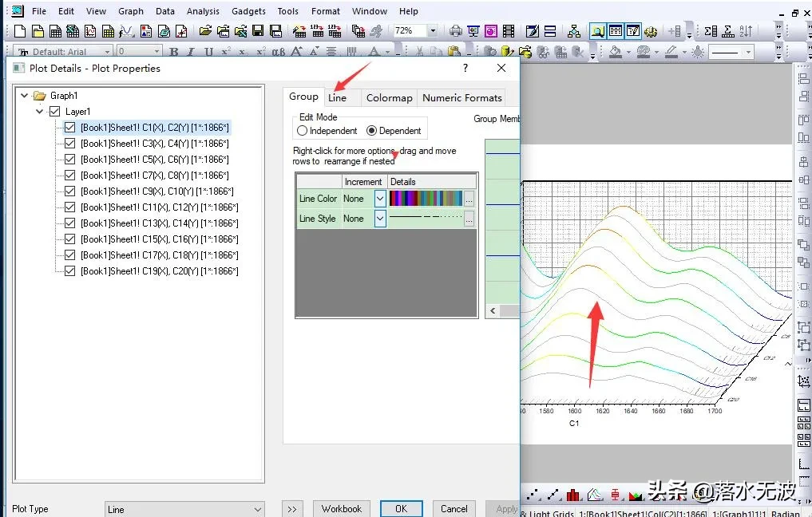
Task: Click the Bold formatting icon
Action: click(173, 53)
